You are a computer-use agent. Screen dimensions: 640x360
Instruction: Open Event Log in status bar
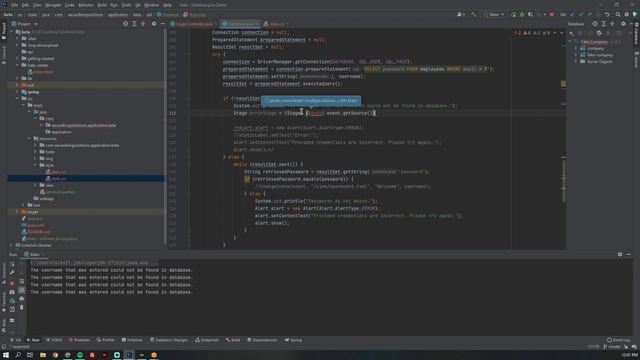[x=618, y=340]
